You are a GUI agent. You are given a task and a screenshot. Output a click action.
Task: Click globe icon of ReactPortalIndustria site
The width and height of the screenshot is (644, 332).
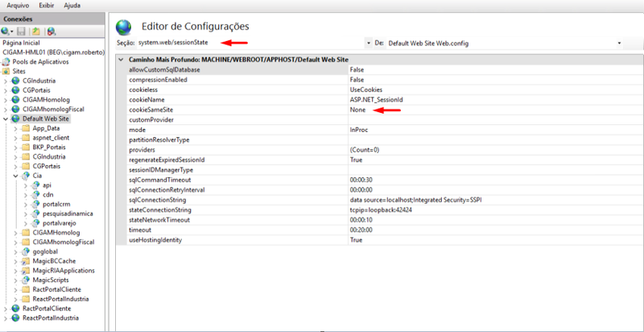click(15, 318)
